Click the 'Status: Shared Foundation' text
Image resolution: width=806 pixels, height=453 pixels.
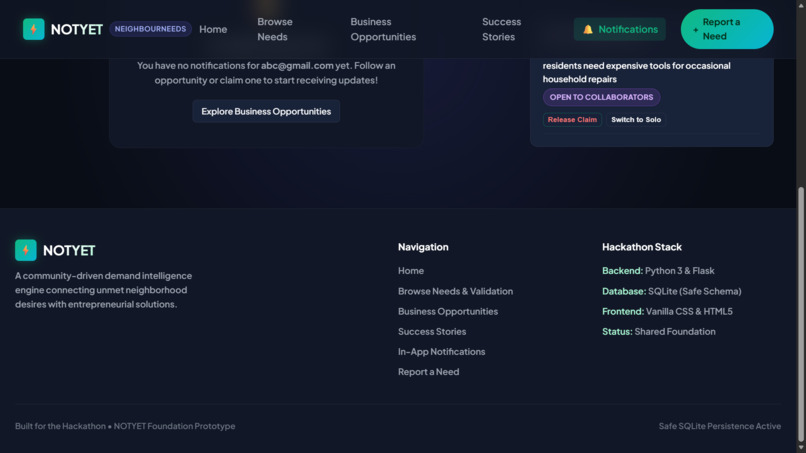(x=658, y=332)
